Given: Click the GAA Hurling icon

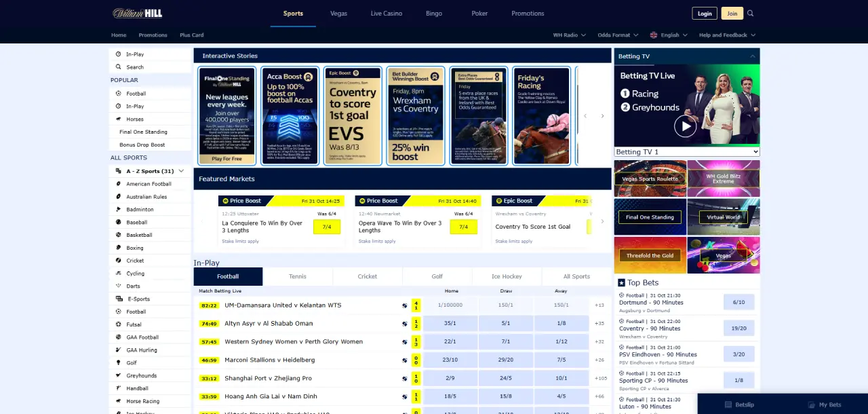Looking at the screenshot, I should click(x=119, y=350).
